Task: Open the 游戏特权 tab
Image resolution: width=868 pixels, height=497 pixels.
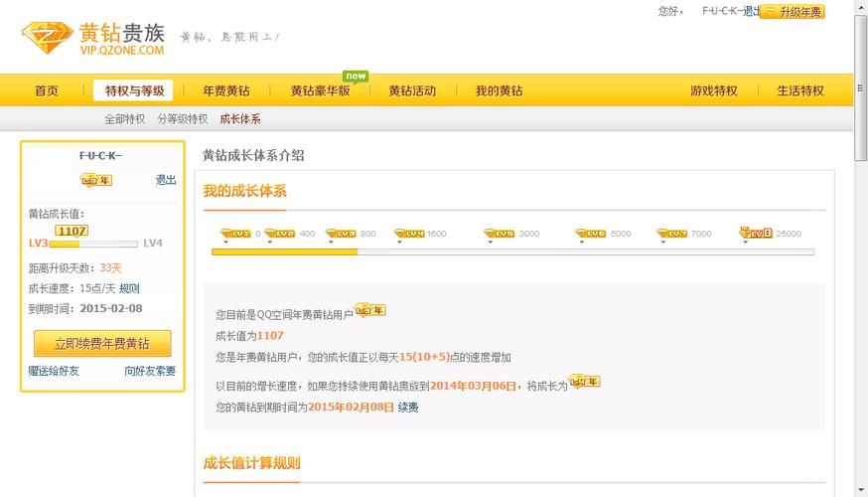Action: pos(714,90)
